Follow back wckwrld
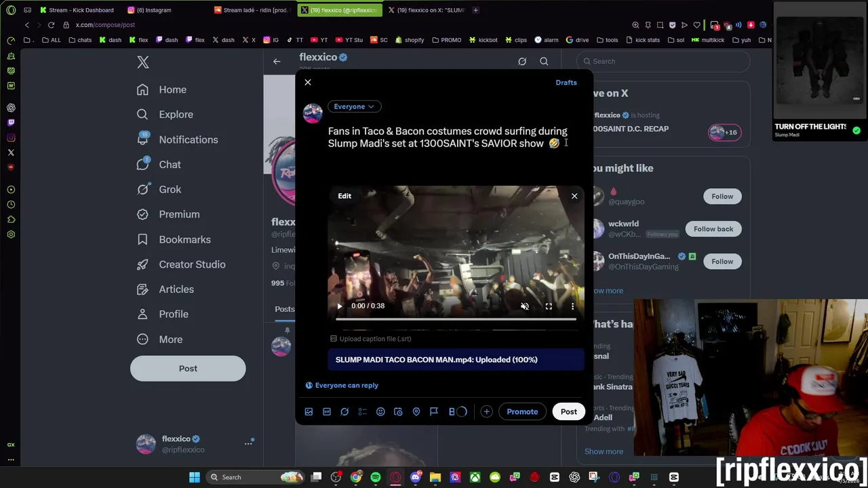The width and height of the screenshot is (868, 488). (x=713, y=229)
